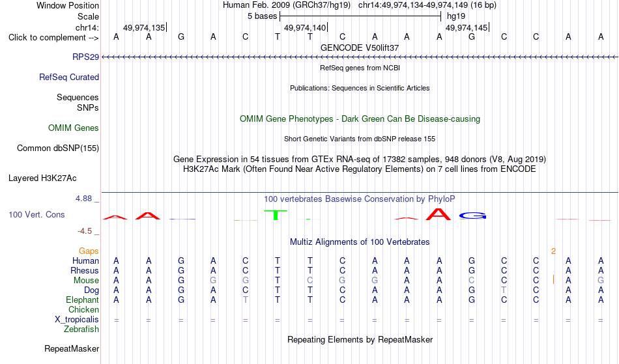Click the GENCODE V50lift37 track title

pos(360,48)
